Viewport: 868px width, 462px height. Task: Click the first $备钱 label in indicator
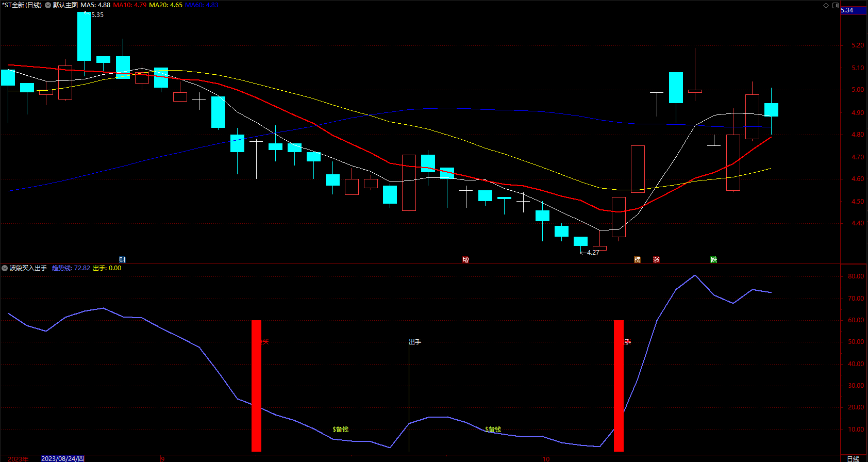pyautogui.click(x=340, y=429)
